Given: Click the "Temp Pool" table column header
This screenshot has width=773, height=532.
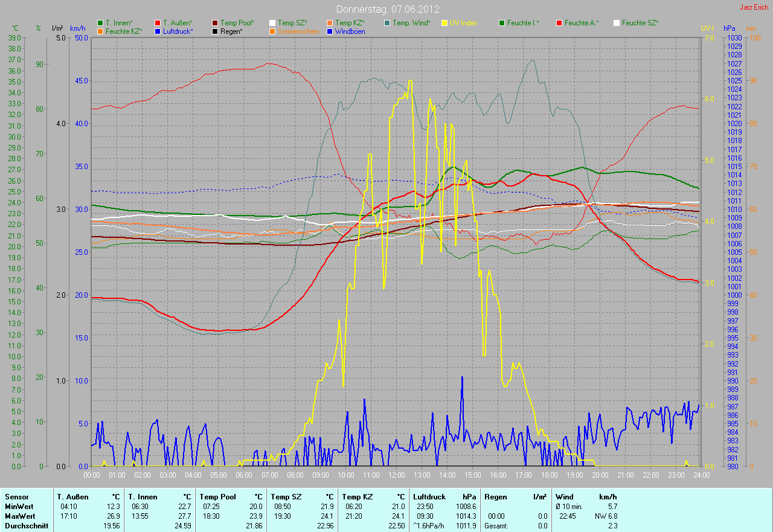Looking at the screenshot, I should coord(218,497).
